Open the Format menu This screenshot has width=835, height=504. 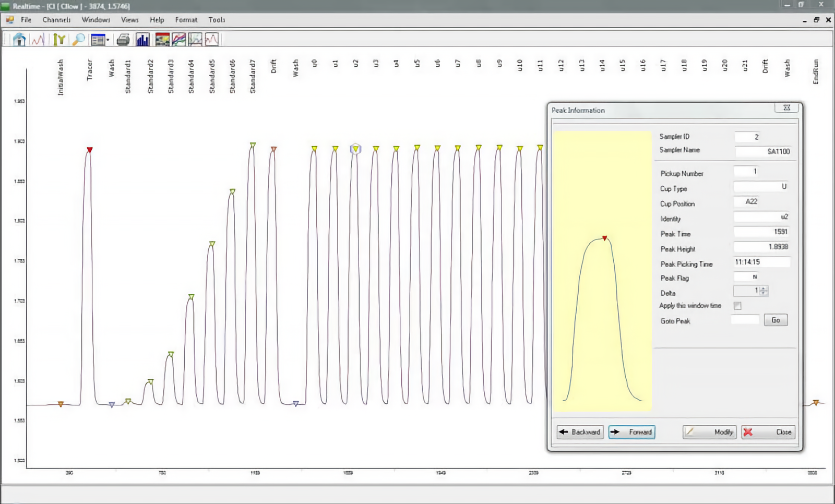pos(186,20)
